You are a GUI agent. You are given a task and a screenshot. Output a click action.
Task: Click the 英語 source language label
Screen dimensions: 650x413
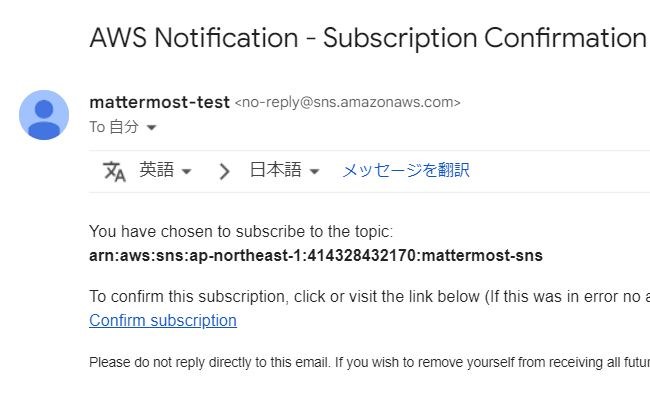(157, 170)
